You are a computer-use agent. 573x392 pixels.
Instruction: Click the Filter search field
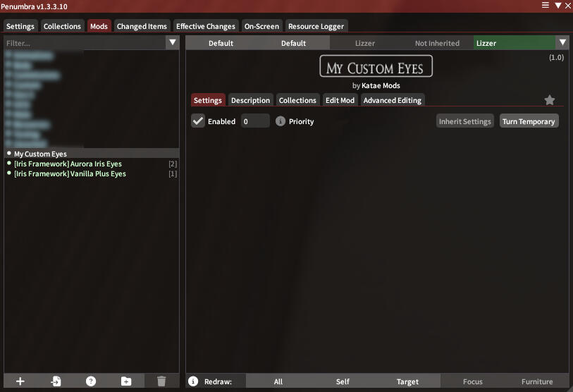(85, 43)
